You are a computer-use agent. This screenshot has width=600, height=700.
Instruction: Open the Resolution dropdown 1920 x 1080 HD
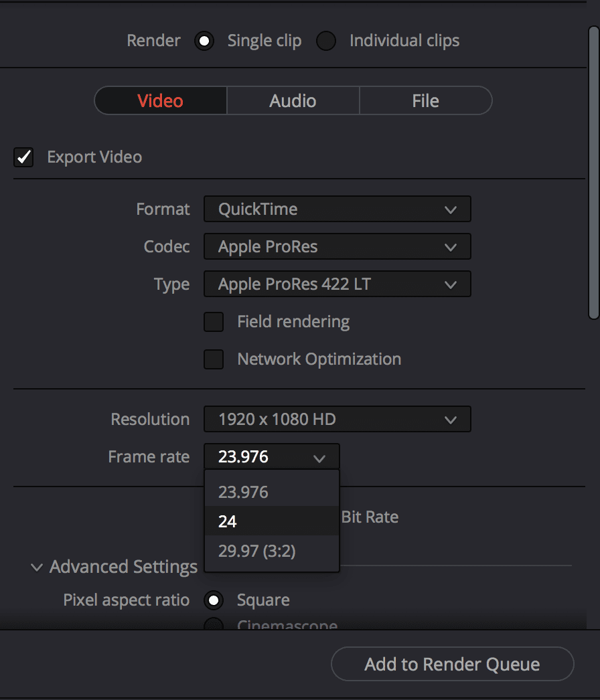pyautogui.click(x=337, y=420)
